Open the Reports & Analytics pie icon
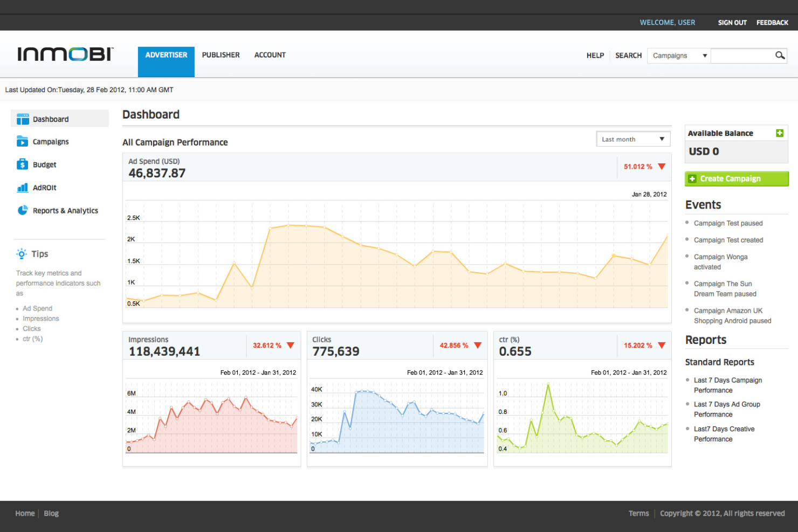Viewport: 798px width, 532px height. pos(23,210)
